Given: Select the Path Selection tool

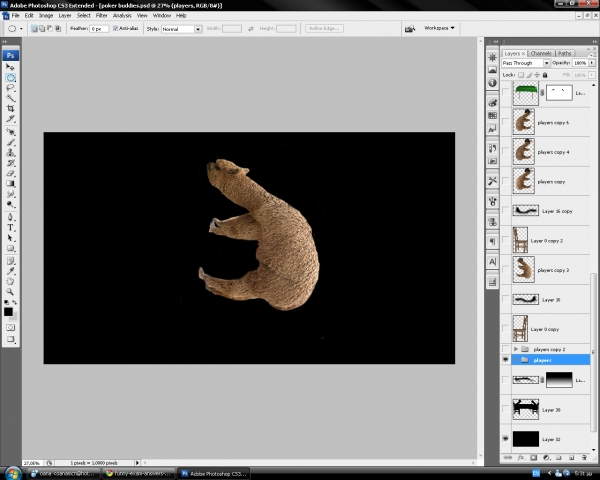Looking at the screenshot, I should (x=10, y=238).
